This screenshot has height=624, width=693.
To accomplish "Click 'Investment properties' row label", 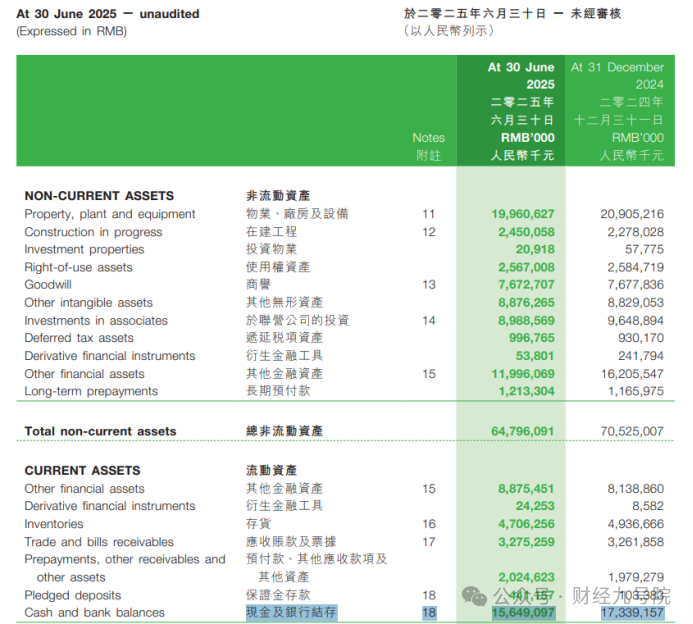I will click(84, 250).
